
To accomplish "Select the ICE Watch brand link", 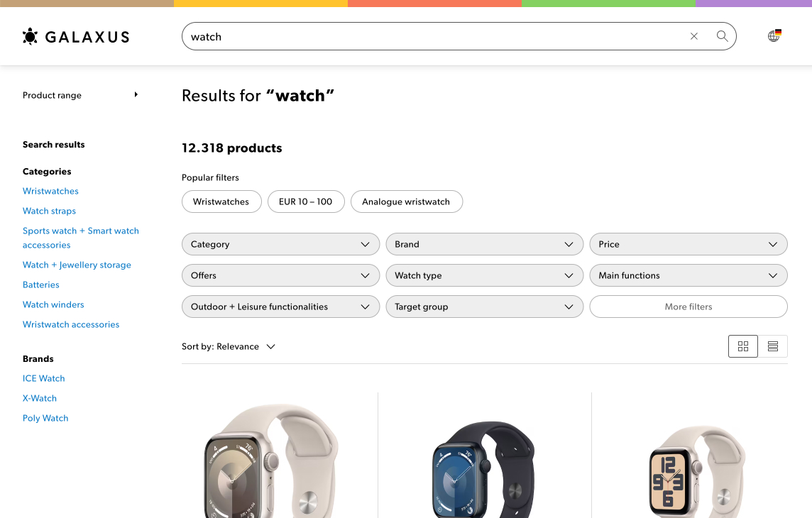I will [43, 379].
